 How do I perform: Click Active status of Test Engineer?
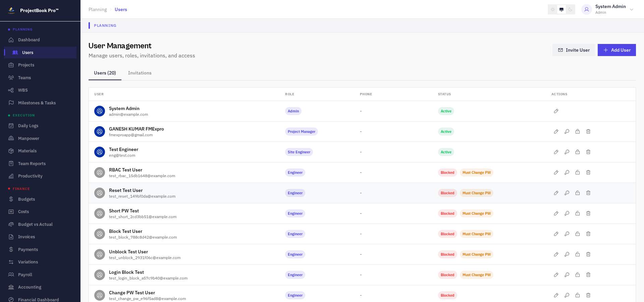pos(446,152)
